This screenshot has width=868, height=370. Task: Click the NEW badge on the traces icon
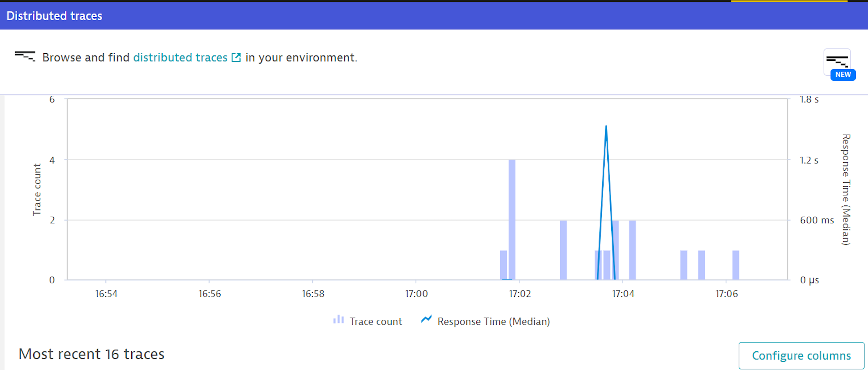click(x=843, y=75)
